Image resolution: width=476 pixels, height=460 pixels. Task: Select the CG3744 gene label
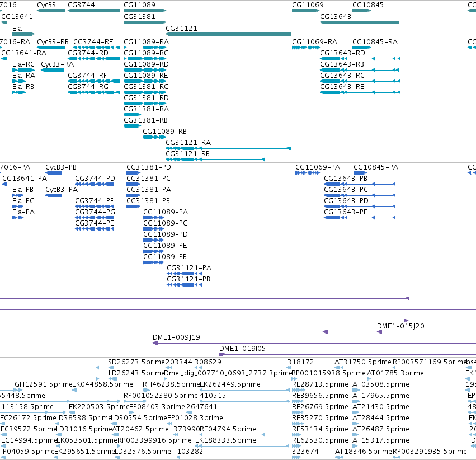pos(81,5)
